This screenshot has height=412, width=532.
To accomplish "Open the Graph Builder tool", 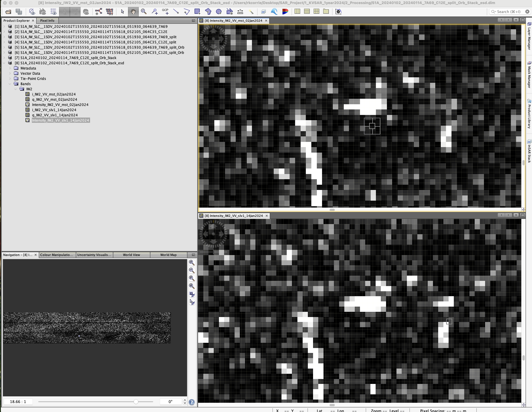I will 98,12.
